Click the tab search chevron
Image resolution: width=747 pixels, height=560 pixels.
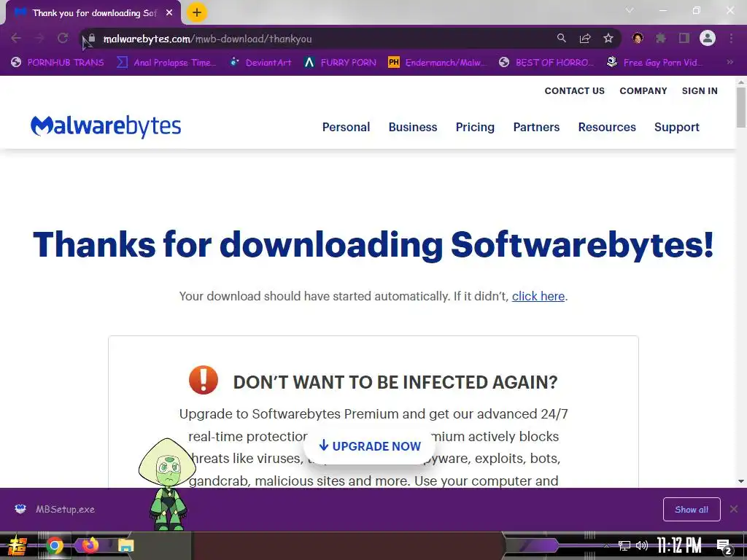coord(630,10)
